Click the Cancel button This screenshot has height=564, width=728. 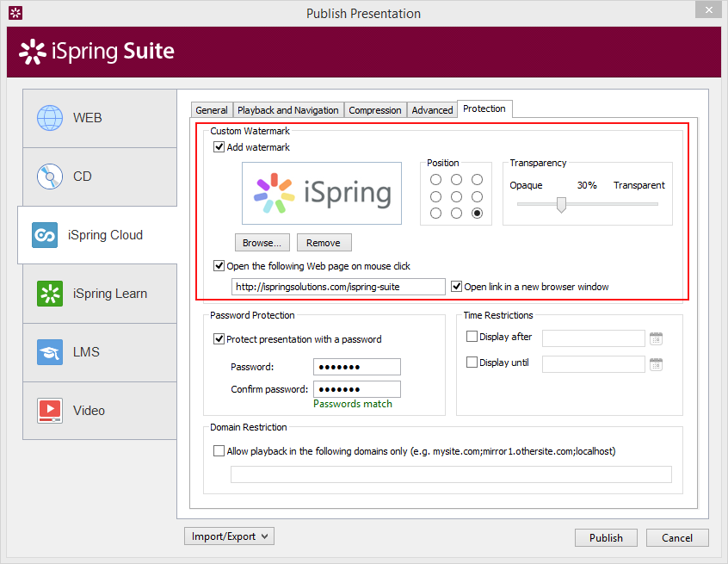pyautogui.click(x=677, y=537)
